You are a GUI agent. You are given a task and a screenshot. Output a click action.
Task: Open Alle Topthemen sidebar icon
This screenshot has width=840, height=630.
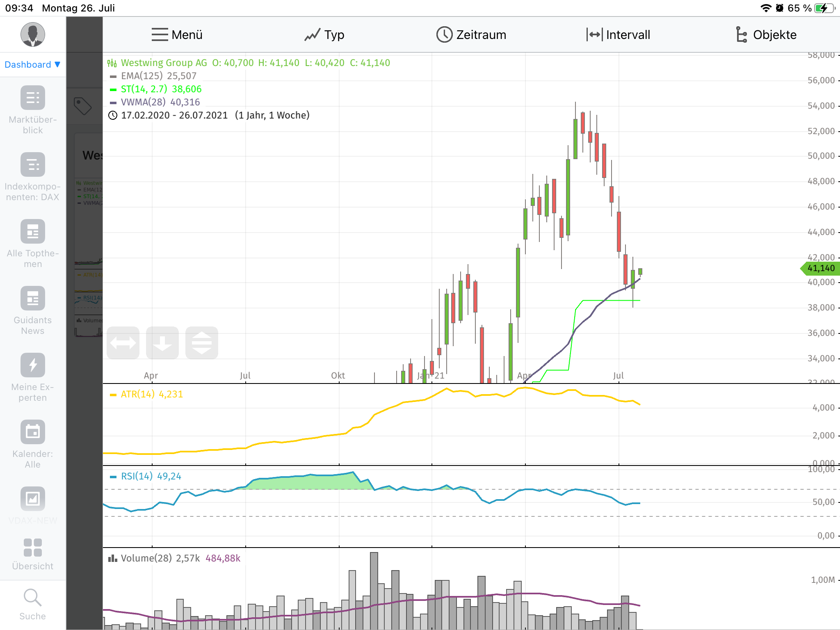pyautogui.click(x=32, y=231)
